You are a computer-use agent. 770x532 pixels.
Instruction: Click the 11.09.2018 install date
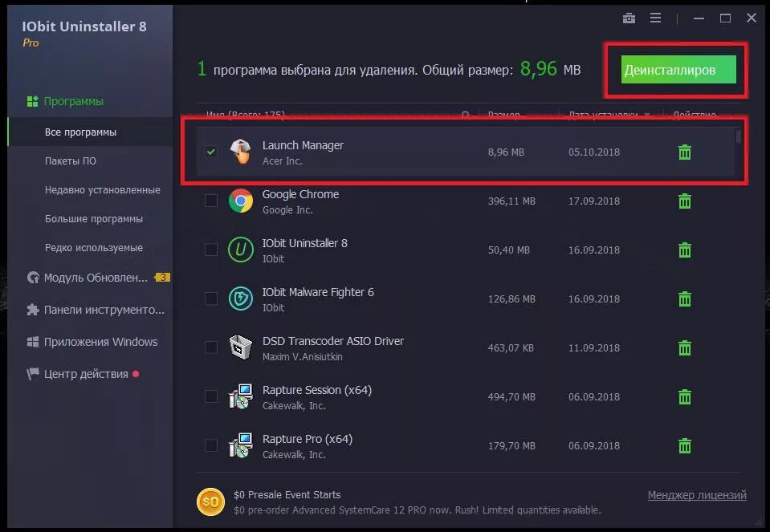[x=593, y=348]
